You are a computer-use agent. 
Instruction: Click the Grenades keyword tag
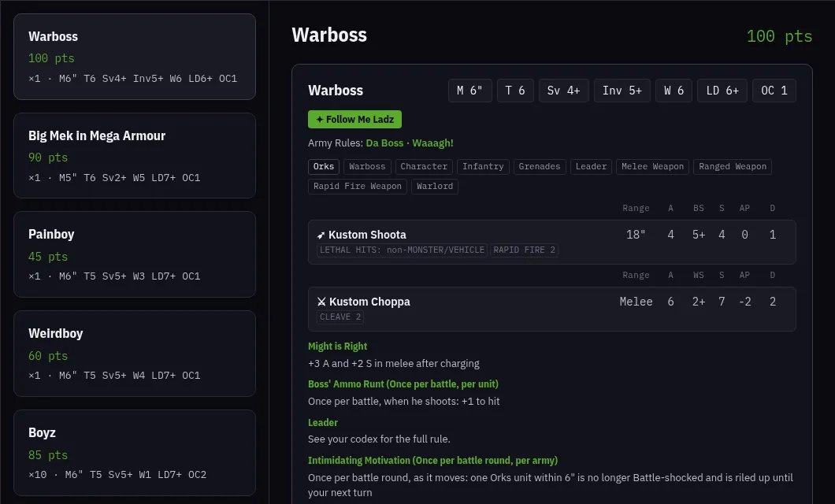pyautogui.click(x=540, y=167)
